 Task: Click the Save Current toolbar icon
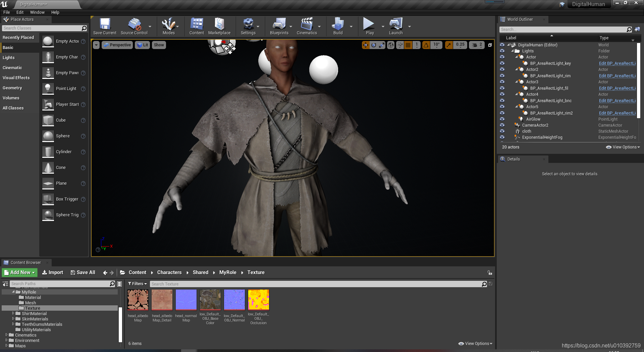[105, 24]
